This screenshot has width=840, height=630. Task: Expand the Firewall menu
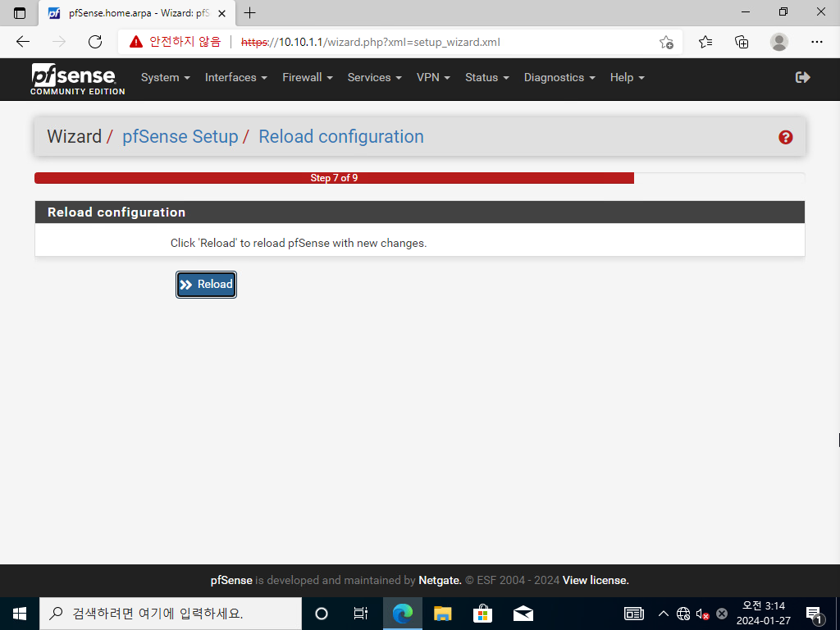click(308, 78)
